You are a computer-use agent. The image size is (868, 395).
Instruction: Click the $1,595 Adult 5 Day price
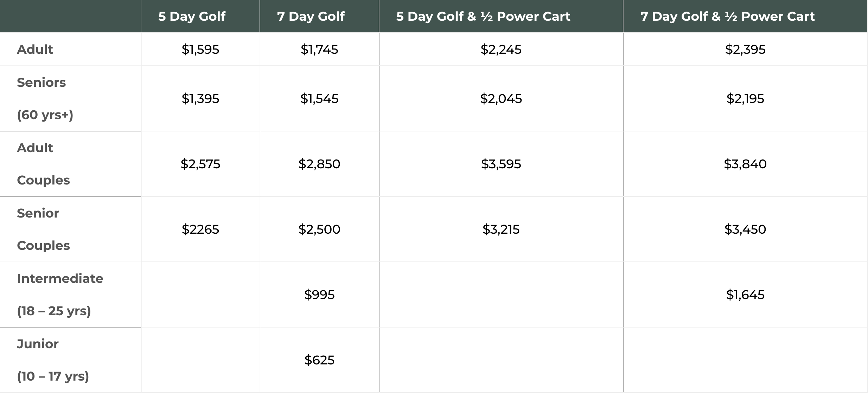coord(200,50)
